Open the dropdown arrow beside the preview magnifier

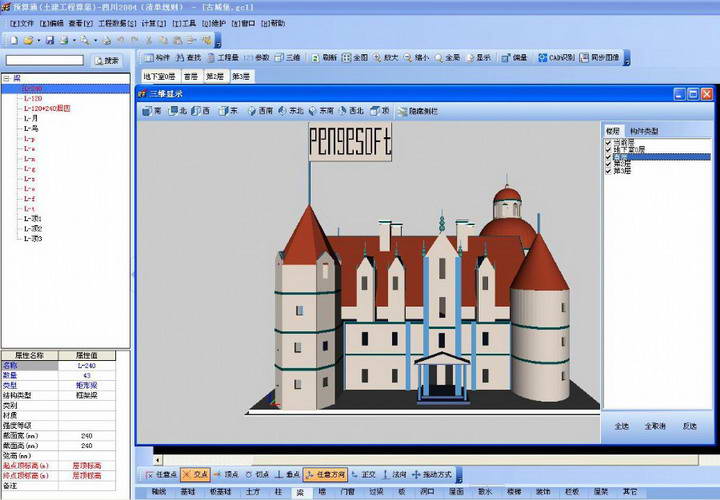(x=96, y=41)
